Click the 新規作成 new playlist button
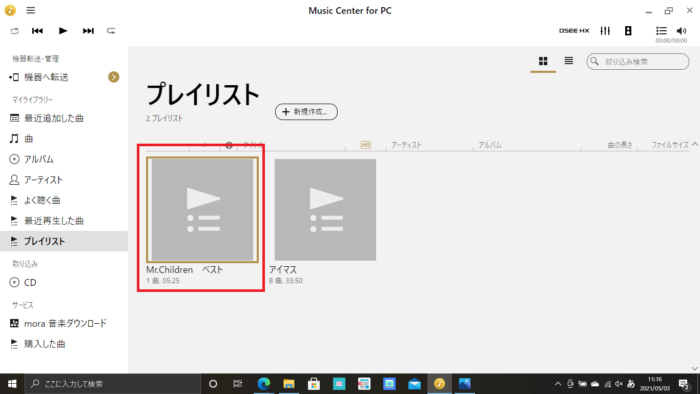The height and width of the screenshot is (394, 700). 306,112
